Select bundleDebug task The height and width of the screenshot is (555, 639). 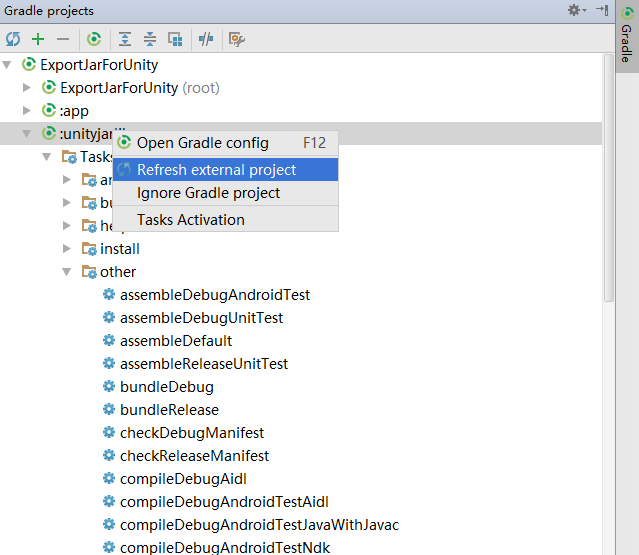coord(158,387)
